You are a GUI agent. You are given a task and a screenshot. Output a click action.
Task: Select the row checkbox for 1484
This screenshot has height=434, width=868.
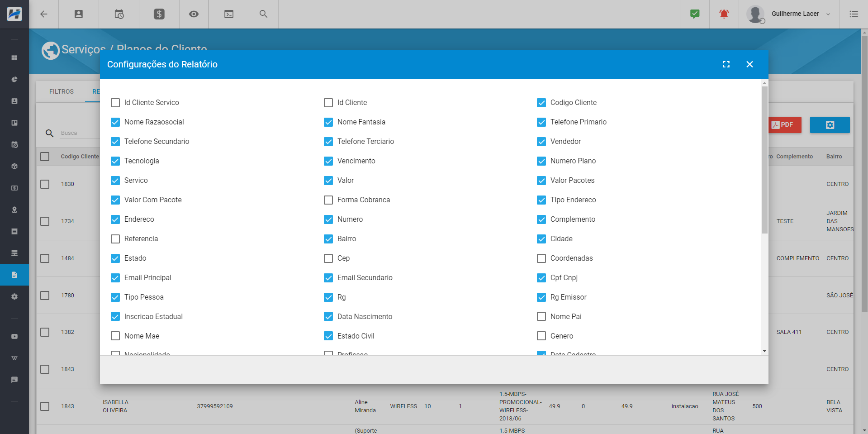(45, 258)
